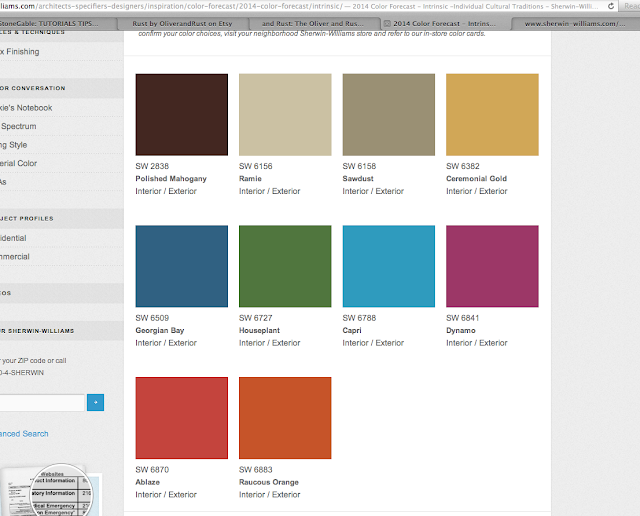
Task: Click the SW 6509 color code
Action: pyautogui.click(x=152, y=318)
